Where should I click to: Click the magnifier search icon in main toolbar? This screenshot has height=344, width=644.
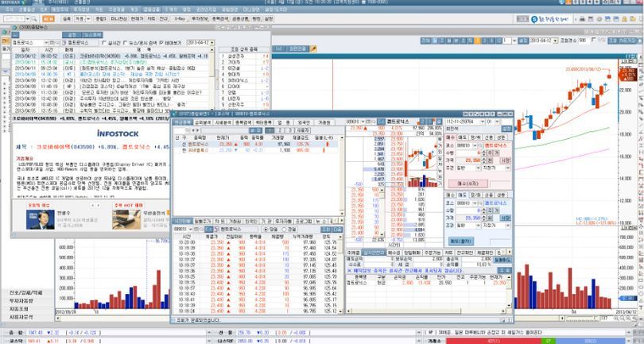[x=33, y=19]
